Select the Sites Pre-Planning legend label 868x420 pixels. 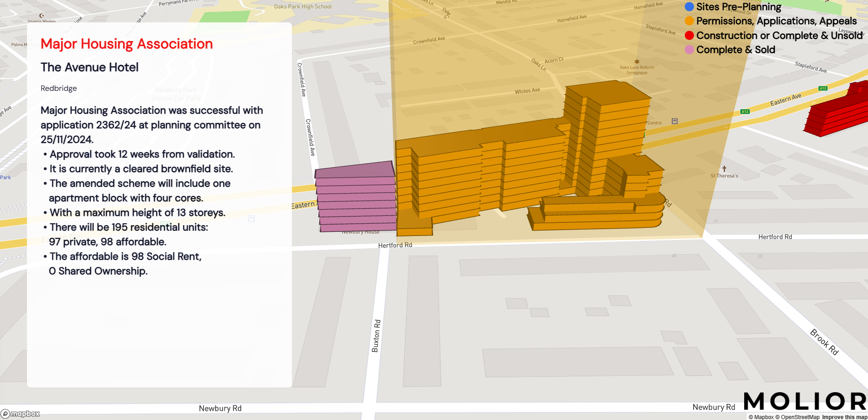tap(739, 7)
